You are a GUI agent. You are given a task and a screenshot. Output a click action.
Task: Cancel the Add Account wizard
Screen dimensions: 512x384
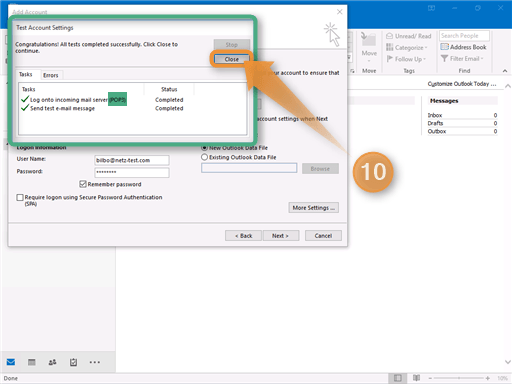[323, 236]
